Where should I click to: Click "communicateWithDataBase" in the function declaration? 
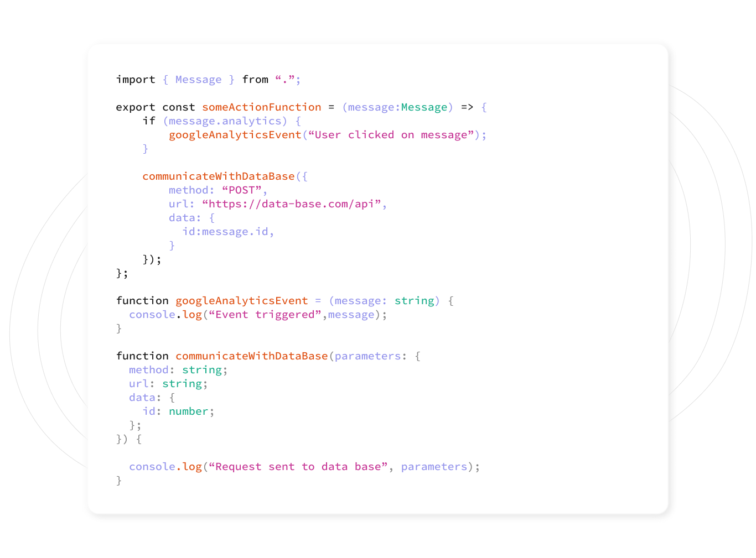pyautogui.click(x=252, y=356)
